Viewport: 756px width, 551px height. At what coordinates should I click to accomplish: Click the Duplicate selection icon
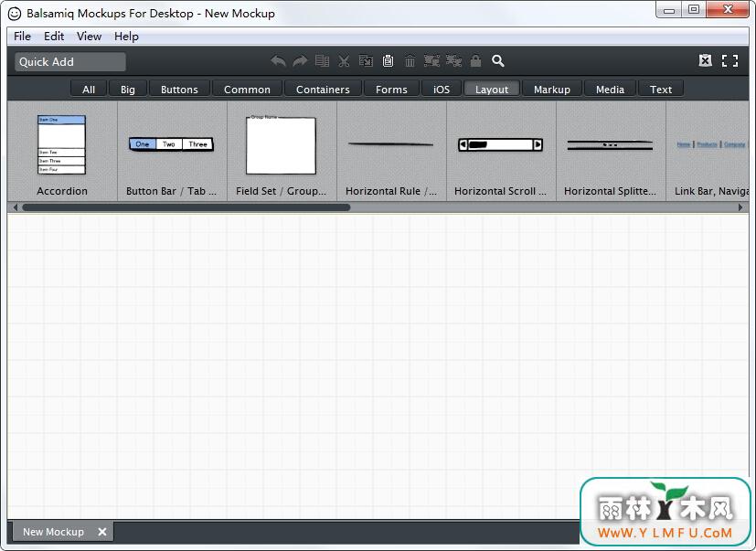coord(322,61)
